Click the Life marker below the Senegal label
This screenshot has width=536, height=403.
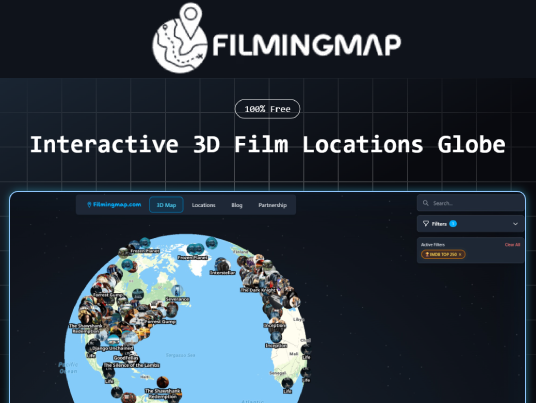tap(287, 384)
